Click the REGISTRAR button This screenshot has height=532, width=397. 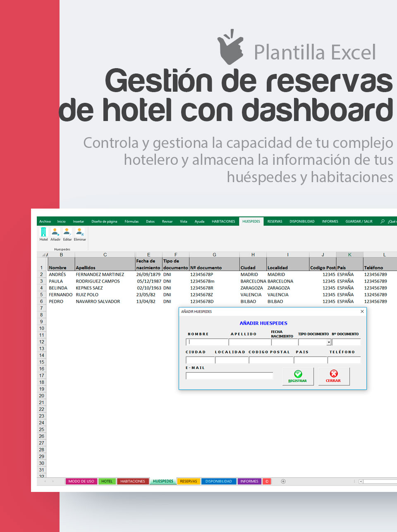pyautogui.click(x=298, y=376)
